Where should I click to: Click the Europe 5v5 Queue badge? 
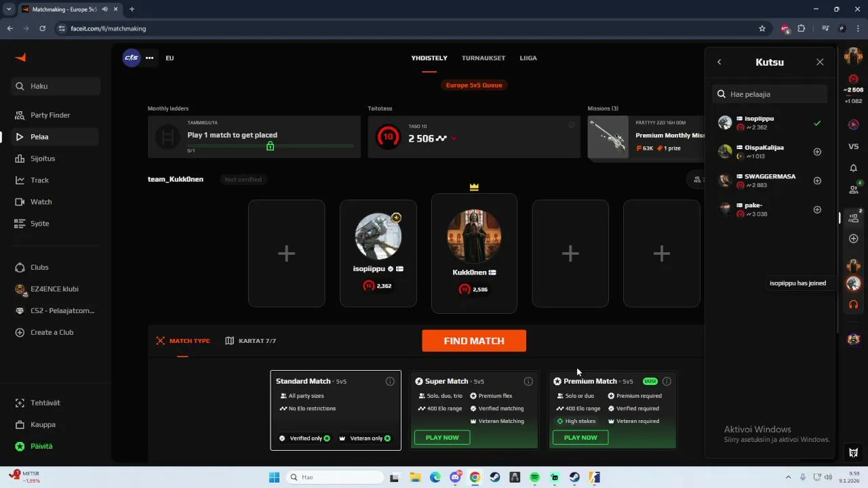(474, 85)
